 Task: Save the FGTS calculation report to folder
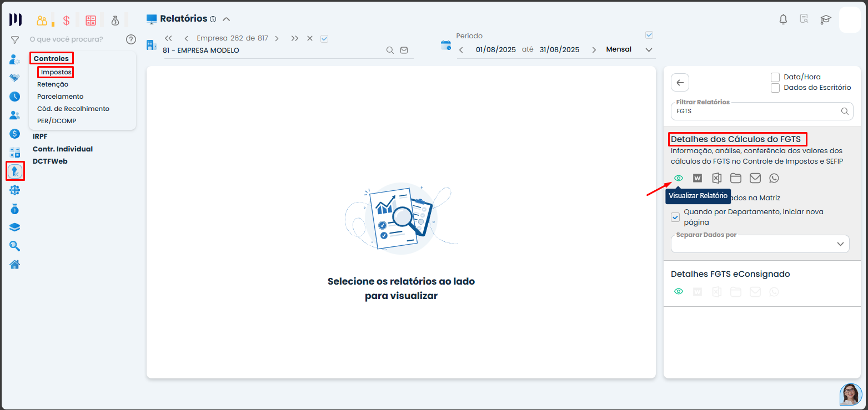[736, 178]
